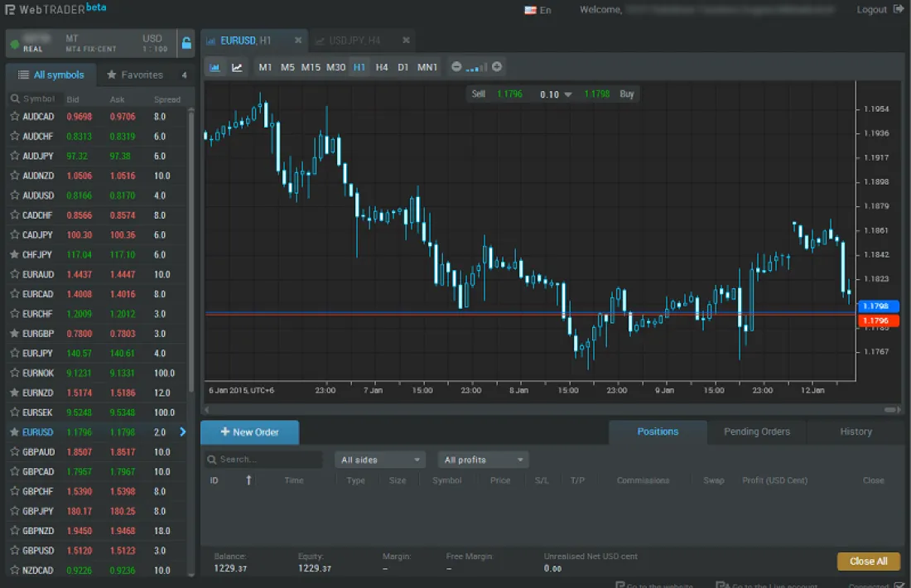Switch to candlestick chart type
Viewport: 911px width, 588px height.
click(215, 67)
